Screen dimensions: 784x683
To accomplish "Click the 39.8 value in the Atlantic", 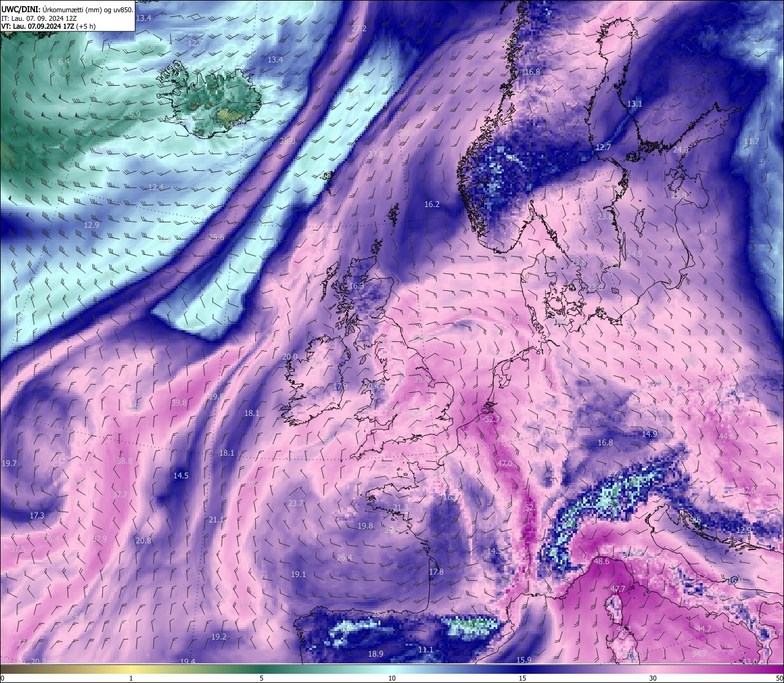I will (x=179, y=402).
